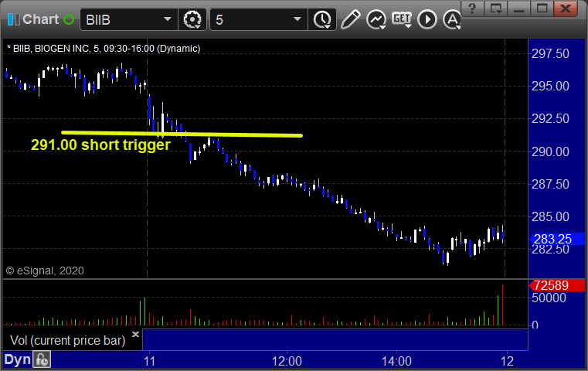588x371 pixels.
Task: Close the chart window with red X
Action: [566, 9]
